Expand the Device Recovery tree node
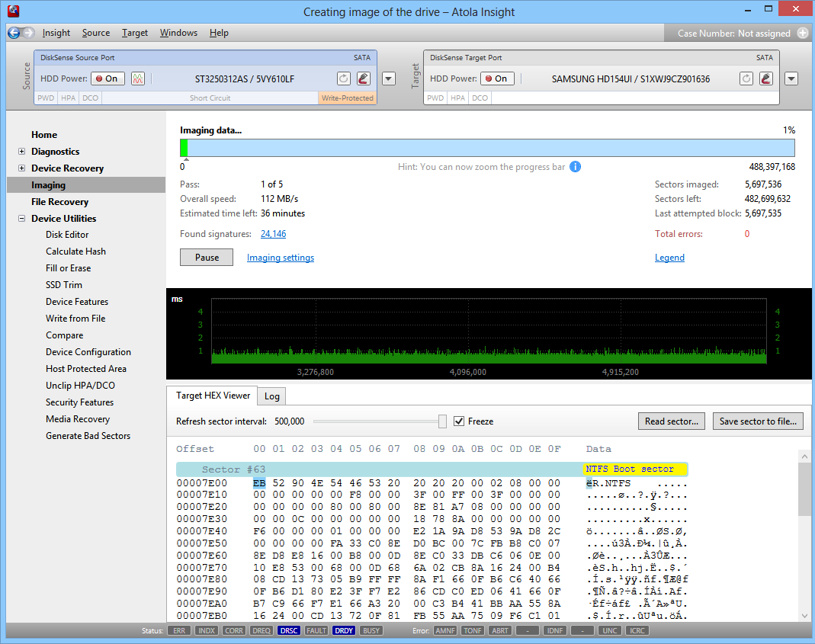This screenshot has height=644, width=815. point(22,168)
